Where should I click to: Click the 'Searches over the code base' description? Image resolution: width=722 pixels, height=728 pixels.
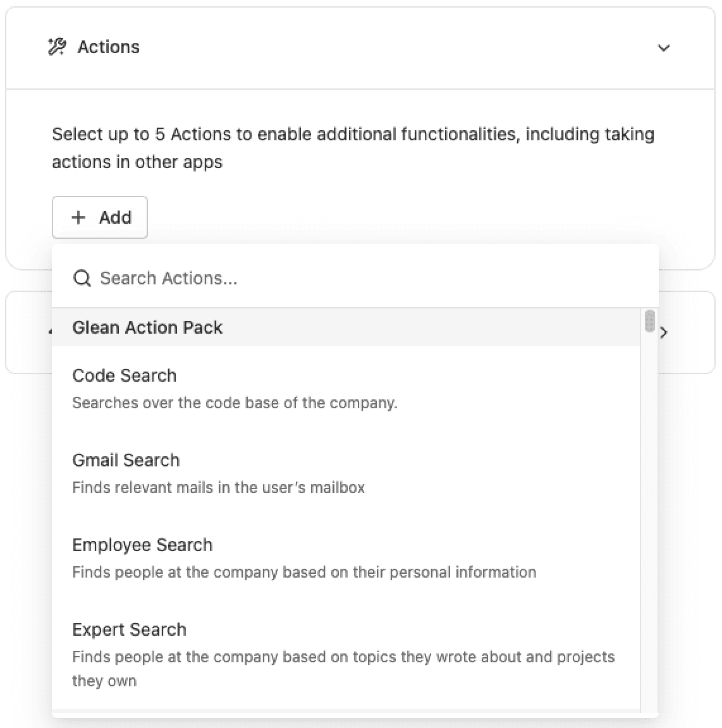[x=235, y=403]
